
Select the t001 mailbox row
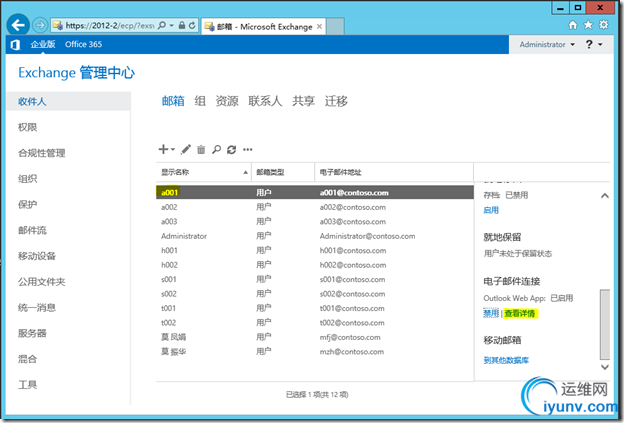pyautogui.click(x=315, y=308)
